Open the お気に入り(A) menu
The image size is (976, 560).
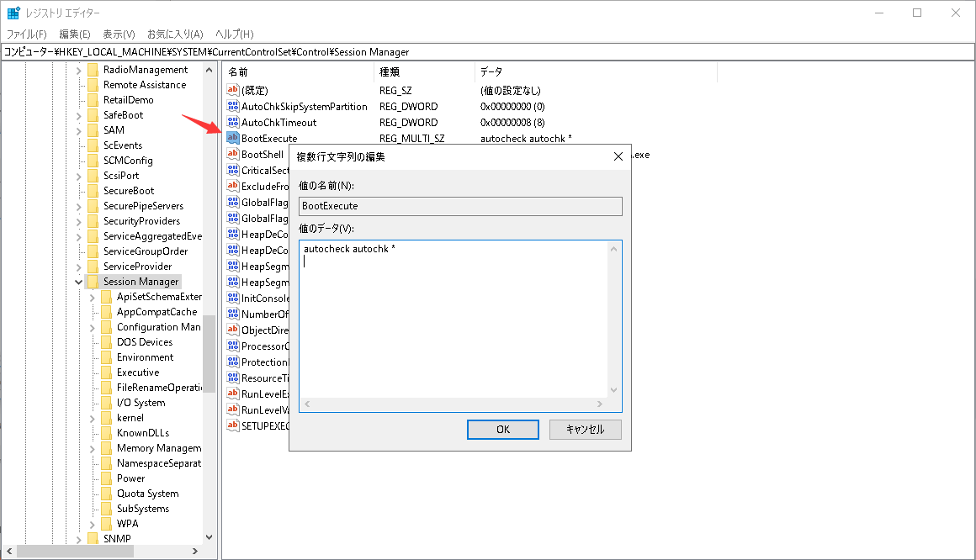pyautogui.click(x=175, y=34)
